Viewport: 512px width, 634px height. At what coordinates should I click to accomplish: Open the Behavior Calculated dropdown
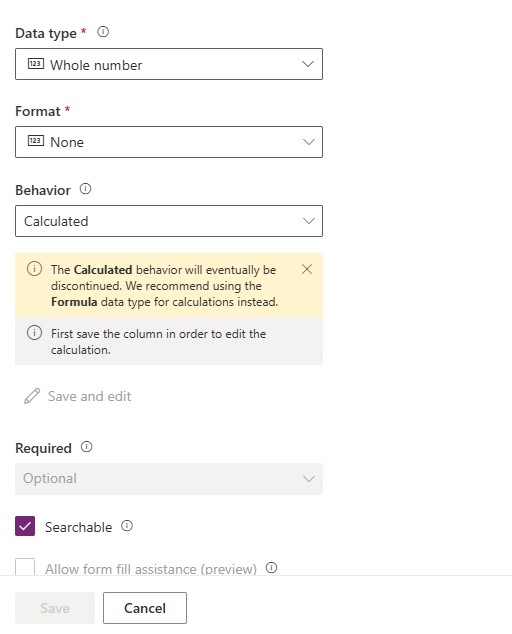[x=169, y=221]
